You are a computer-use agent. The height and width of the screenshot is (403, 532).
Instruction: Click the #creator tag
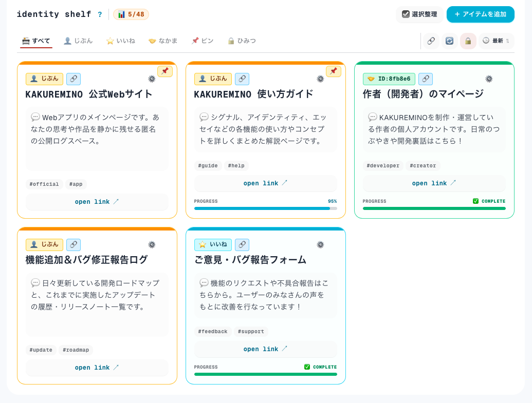click(x=423, y=166)
